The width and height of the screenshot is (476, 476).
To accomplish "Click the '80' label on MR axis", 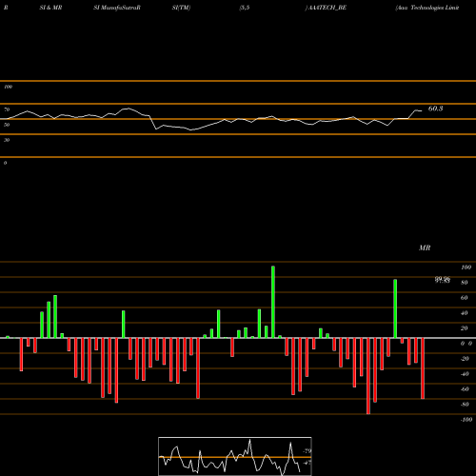I will point(465,283).
